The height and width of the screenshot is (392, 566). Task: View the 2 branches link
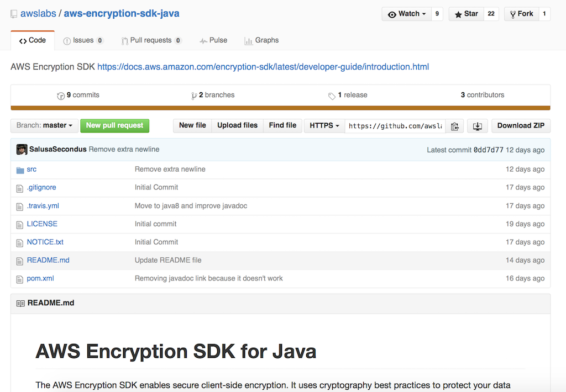tap(213, 95)
